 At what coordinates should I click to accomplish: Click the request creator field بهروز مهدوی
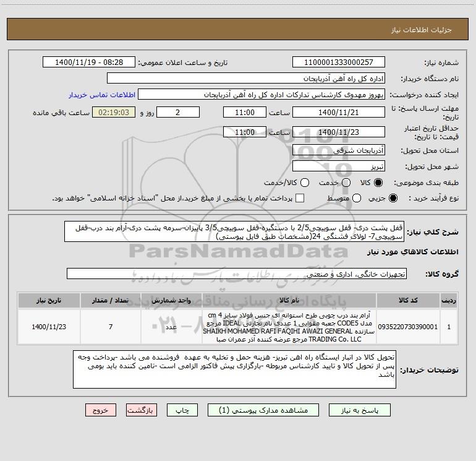pyautogui.click(x=261, y=94)
